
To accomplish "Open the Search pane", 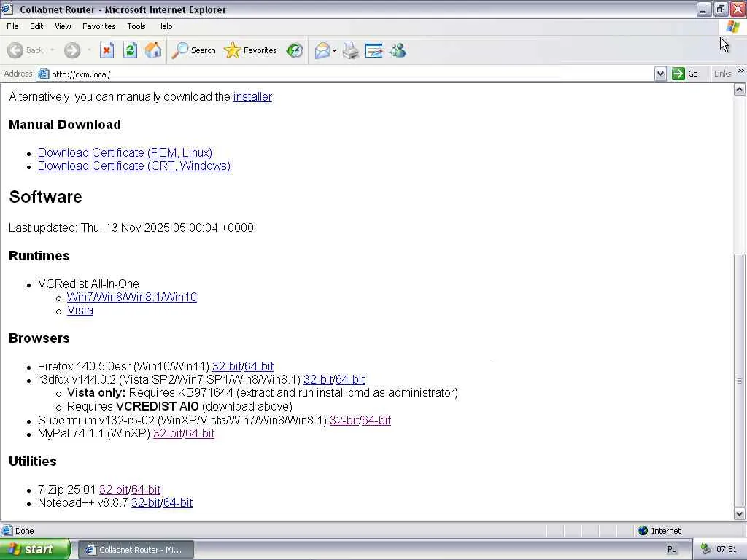I will pyautogui.click(x=193, y=50).
